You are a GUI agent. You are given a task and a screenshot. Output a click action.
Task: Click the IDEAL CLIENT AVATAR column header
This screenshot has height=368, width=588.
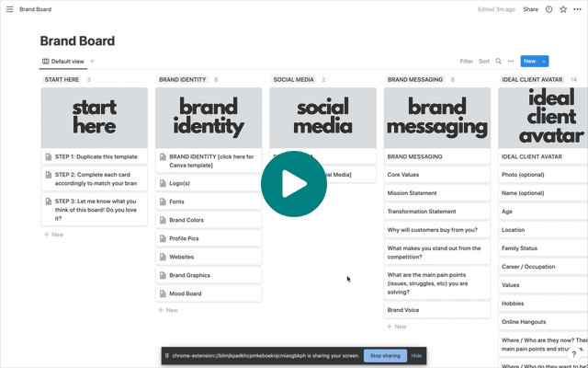pyautogui.click(x=532, y=80)
